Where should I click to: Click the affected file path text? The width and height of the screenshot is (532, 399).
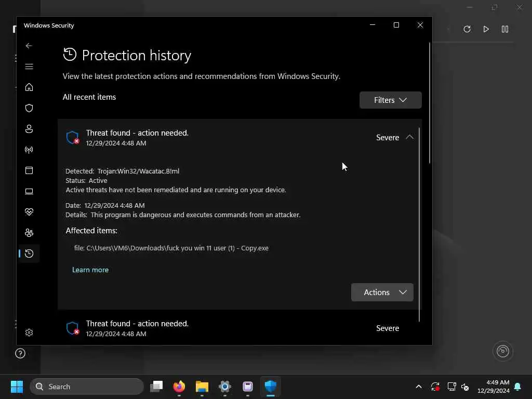[171, 248]
